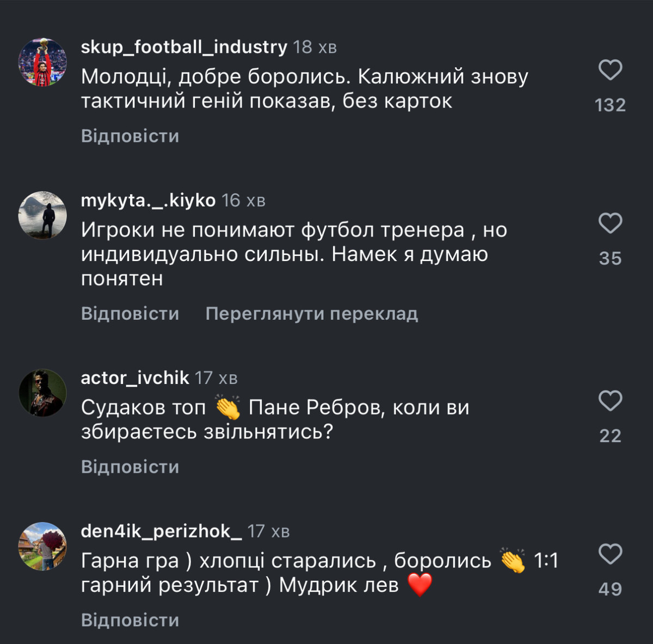
Task: Open the 35 likes count list
Action: coord(610,258)
